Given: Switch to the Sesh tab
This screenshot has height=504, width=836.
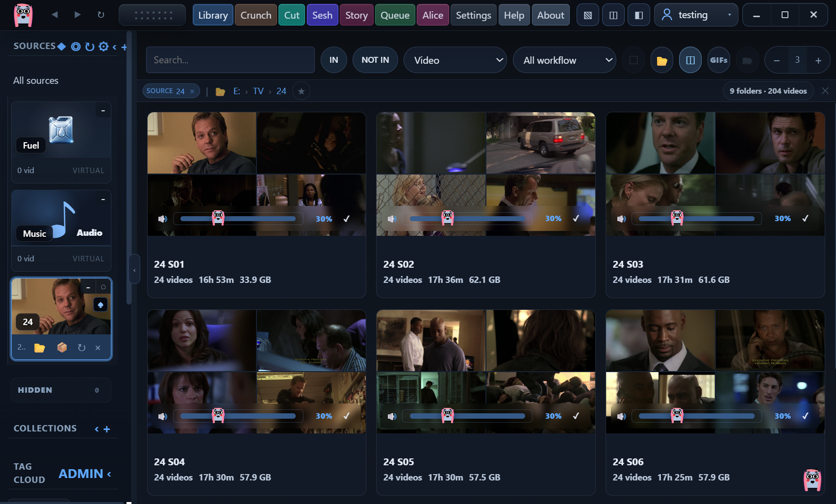Looking at the screenshot, I should [323, 15].
